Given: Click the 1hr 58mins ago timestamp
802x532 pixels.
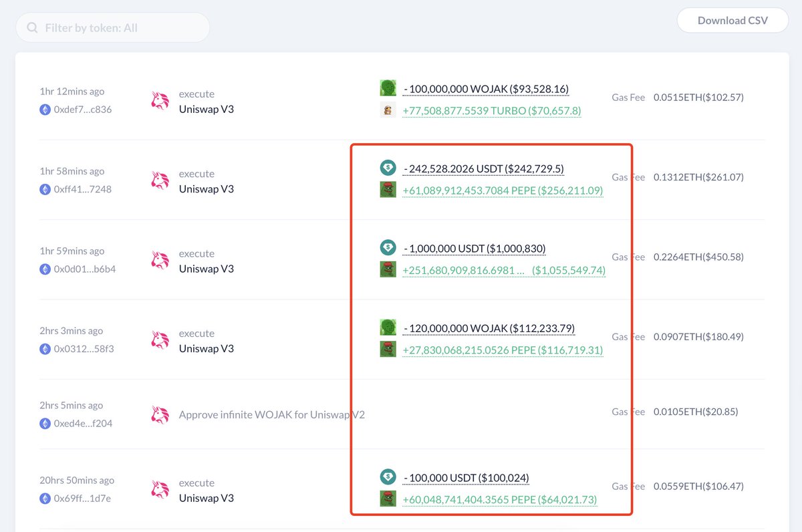Looking at the screenshot, I should [x=72, y=172].
